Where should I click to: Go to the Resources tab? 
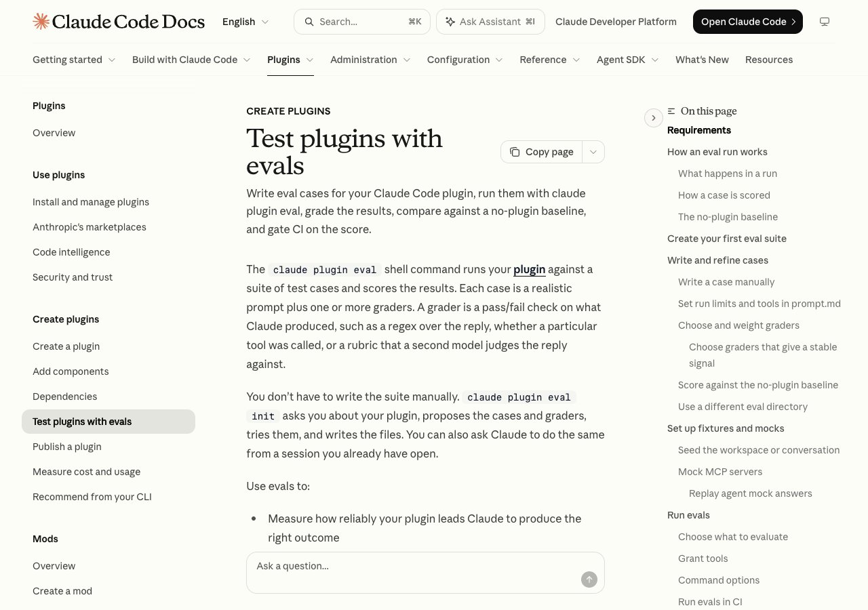[x=769, y=60]
